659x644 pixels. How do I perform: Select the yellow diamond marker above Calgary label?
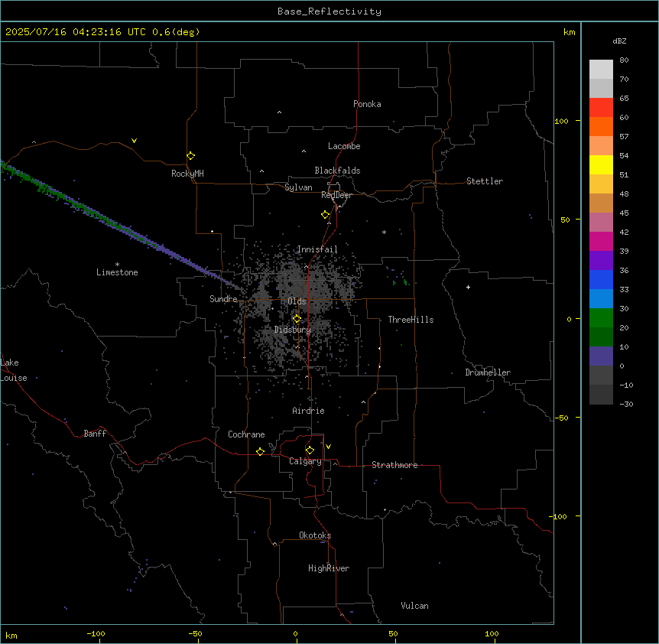pos(310,450)
